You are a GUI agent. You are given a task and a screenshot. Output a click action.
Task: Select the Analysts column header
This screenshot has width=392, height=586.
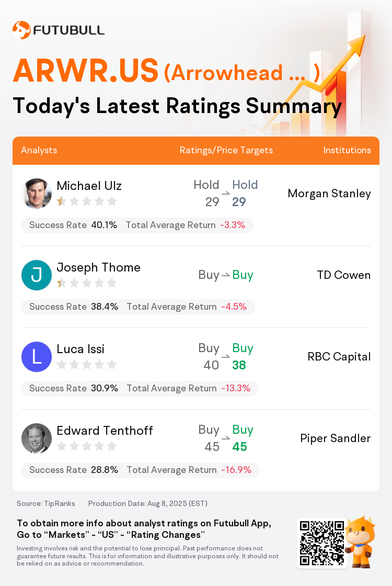tap(39, 150)
